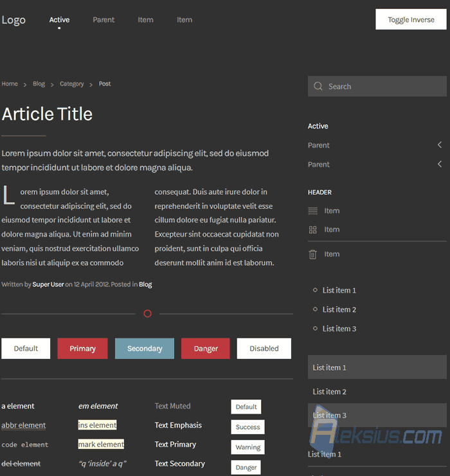The width and height of the screenshot is (450, 476).
Task: Open the Blog category link in meta
Action: [145, 284]
